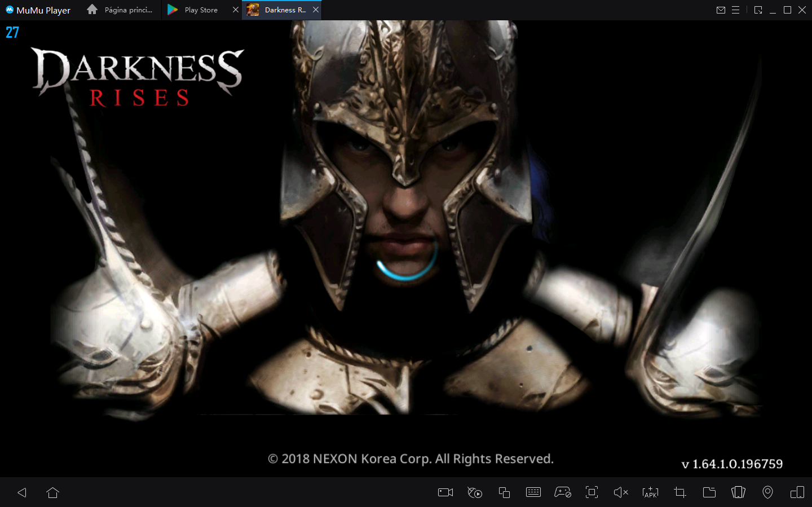Open the operation macro recorder

pyautogui.click(x=474, y=492)
